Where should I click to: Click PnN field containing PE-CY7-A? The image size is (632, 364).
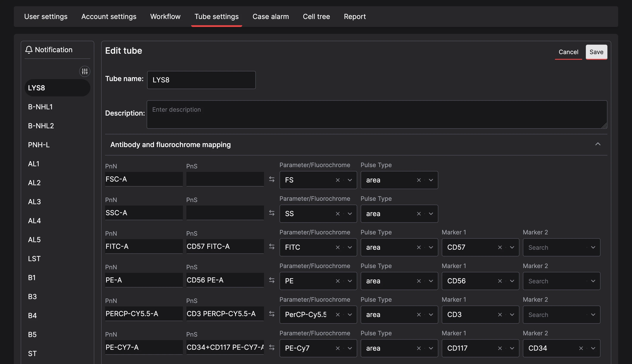144,347
